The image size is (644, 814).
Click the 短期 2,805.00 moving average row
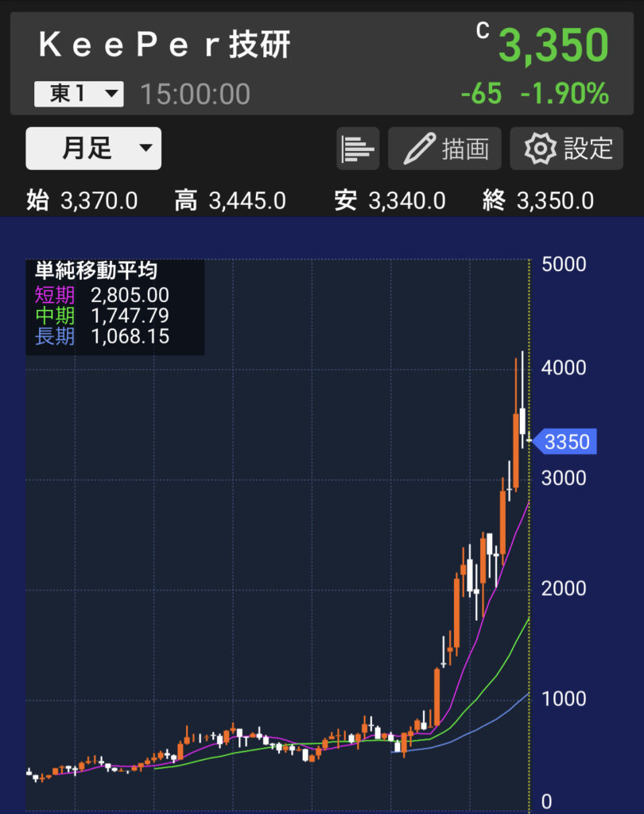tap(102, 295)
